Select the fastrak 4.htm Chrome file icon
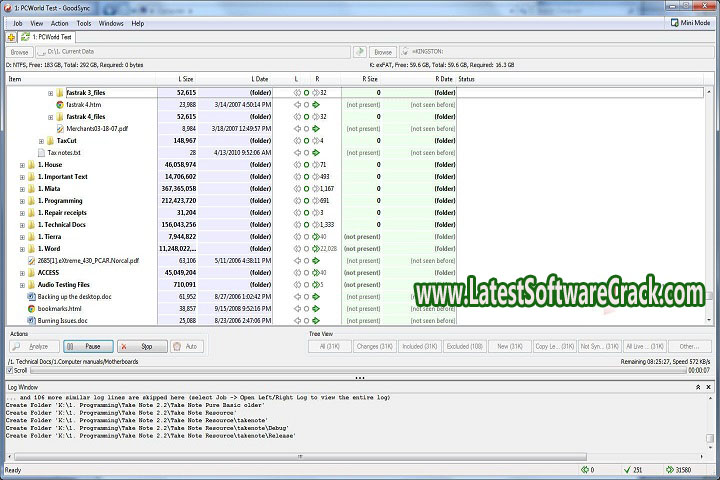The height and width of the screenshot is (480, 720). [x=59, y=104]
